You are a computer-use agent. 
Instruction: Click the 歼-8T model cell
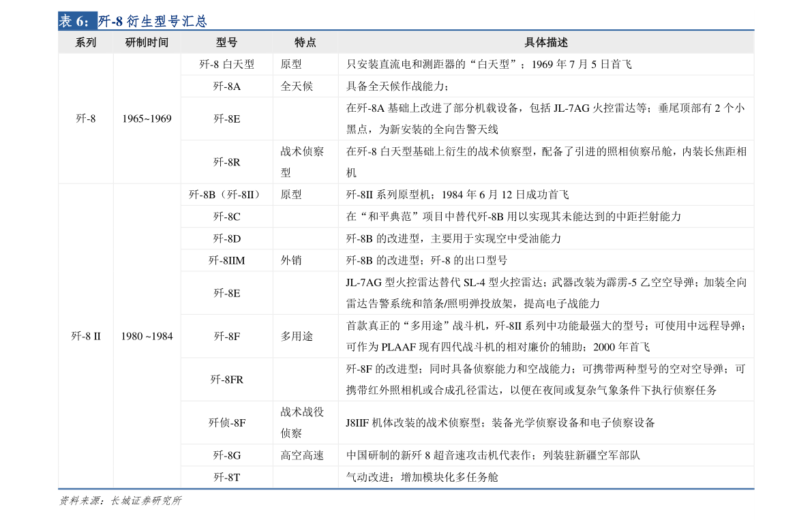[x=226, y=477]
